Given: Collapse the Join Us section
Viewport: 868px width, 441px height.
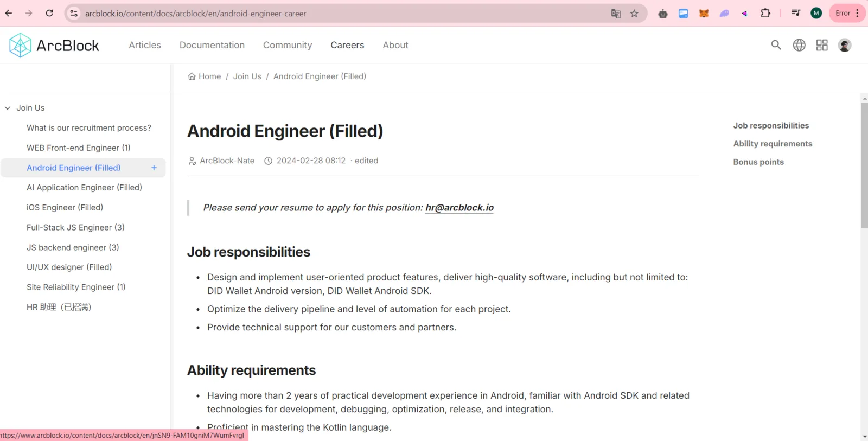Looking at the screenshot, I should click(8, 108).
